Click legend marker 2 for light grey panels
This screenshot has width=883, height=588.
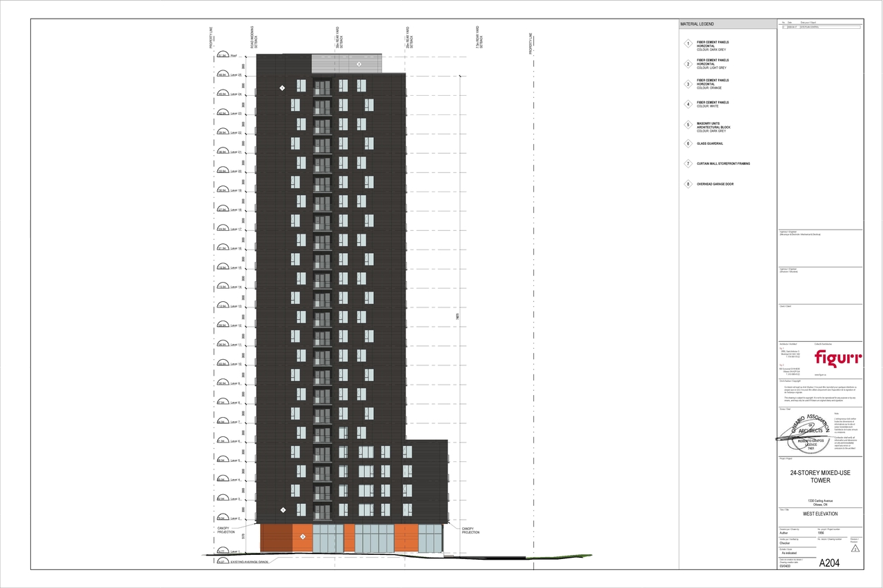coord(688,65)
